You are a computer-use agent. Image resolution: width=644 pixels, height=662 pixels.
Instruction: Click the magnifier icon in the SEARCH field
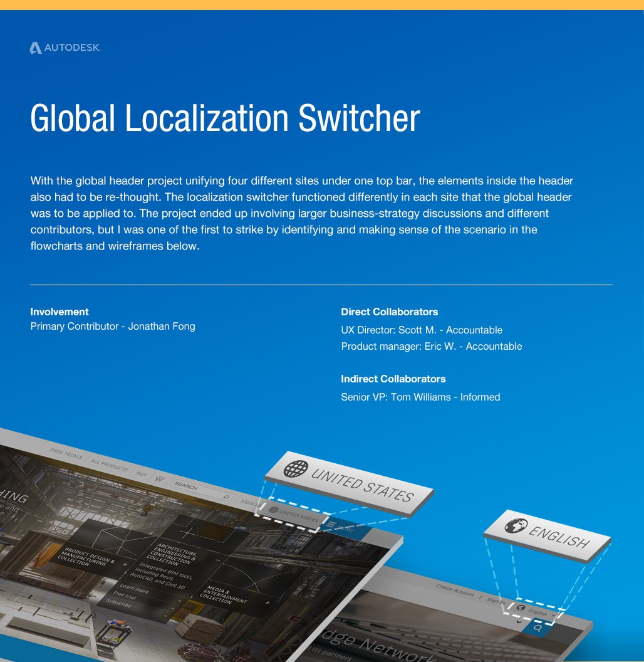[226, 497]
